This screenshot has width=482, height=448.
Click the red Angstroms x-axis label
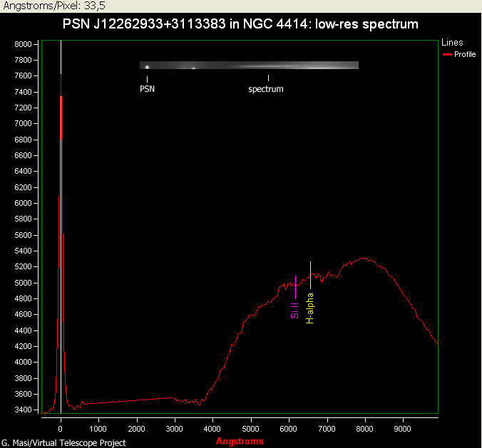[240, 441]
